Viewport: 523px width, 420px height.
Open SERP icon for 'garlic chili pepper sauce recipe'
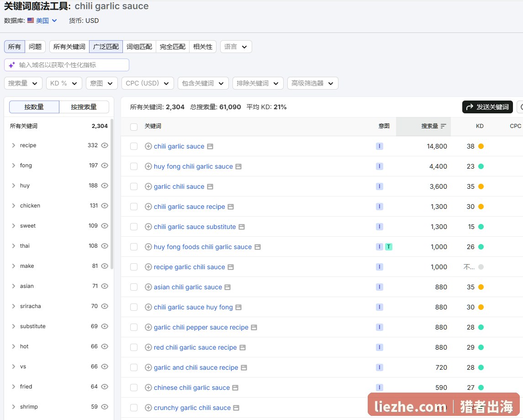click(x=254, y=328)
